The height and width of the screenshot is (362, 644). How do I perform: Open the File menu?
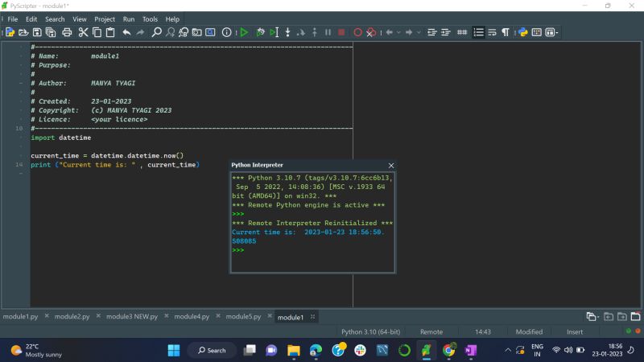coord(13,19)
